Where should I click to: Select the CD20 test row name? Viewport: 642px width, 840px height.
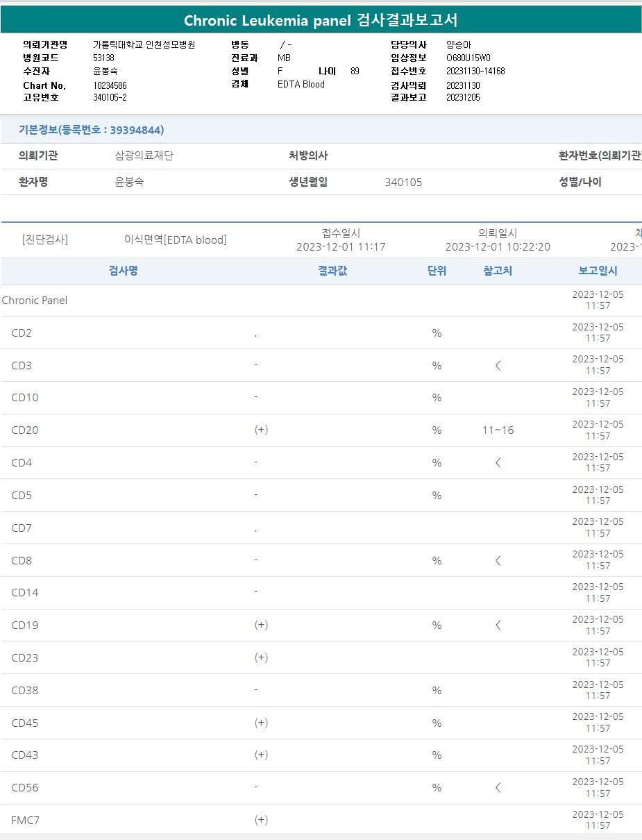tap(25, 430)
